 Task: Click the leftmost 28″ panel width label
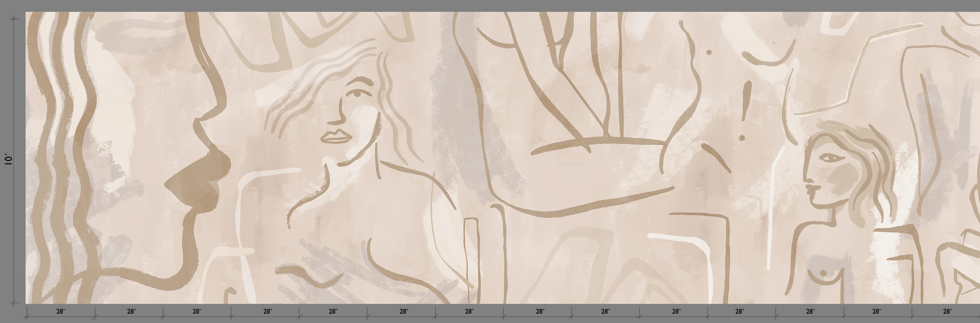[61, 312]
